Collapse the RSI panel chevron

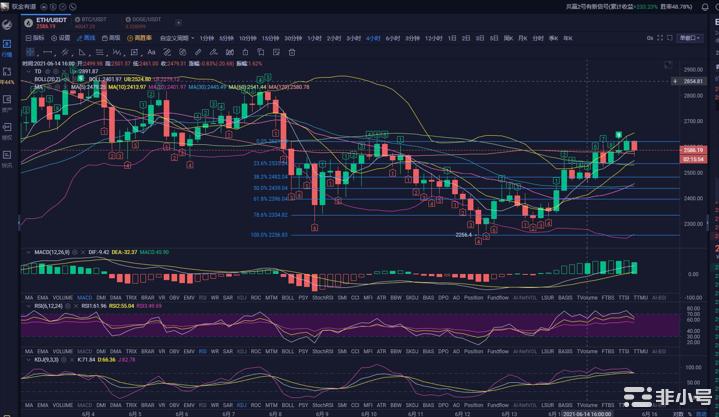(29, 306)
